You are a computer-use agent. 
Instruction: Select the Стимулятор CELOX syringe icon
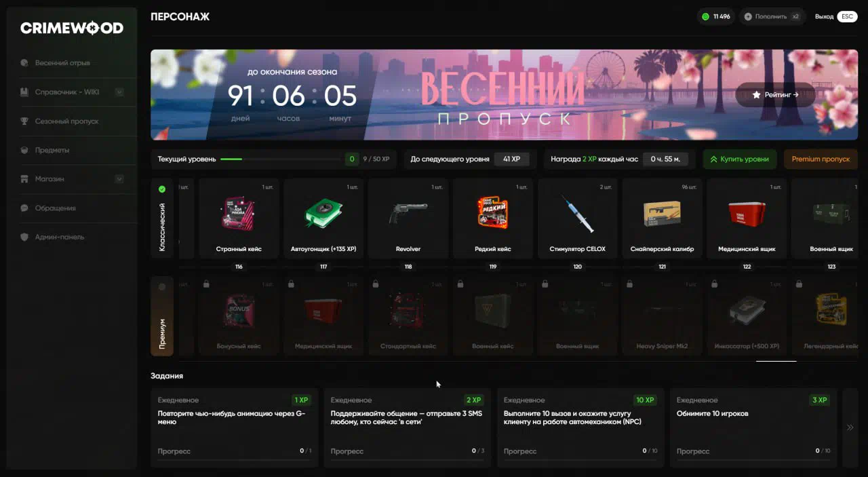click(578, 213)
